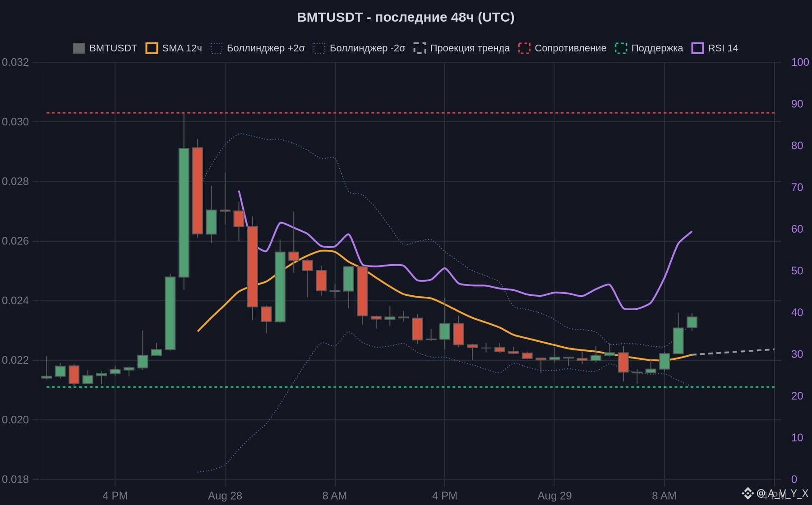The height and width of the screenshot is (505, 812).
Task: Click the RSI axis value 60
Action: 797,229
